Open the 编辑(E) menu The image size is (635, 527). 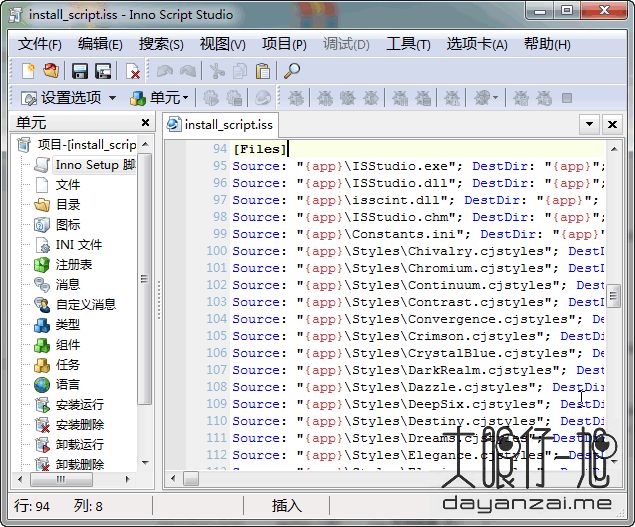tap(100, 44)
